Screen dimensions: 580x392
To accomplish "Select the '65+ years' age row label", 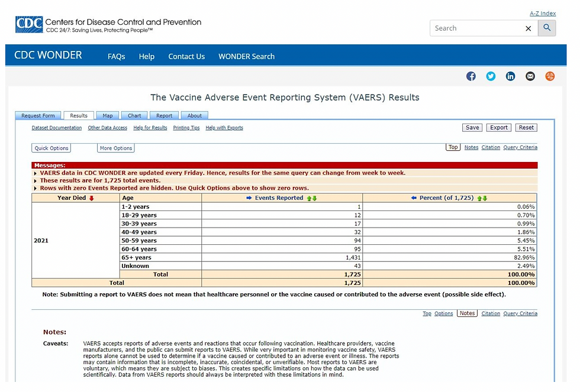I will point(136,258).
